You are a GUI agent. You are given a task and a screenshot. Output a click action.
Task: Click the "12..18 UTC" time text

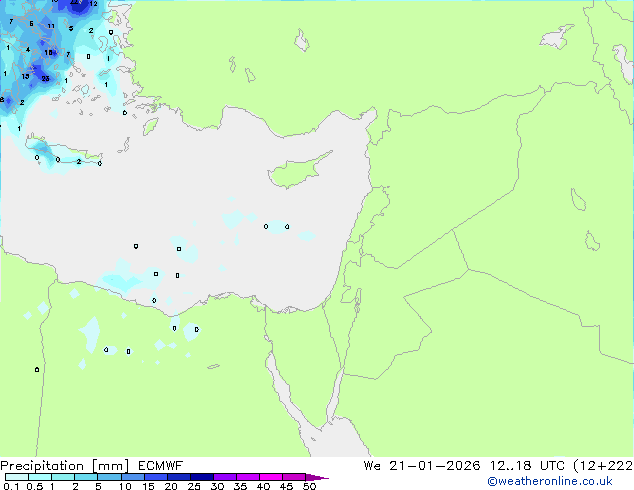pyautogui.click(x=527, y=466)
